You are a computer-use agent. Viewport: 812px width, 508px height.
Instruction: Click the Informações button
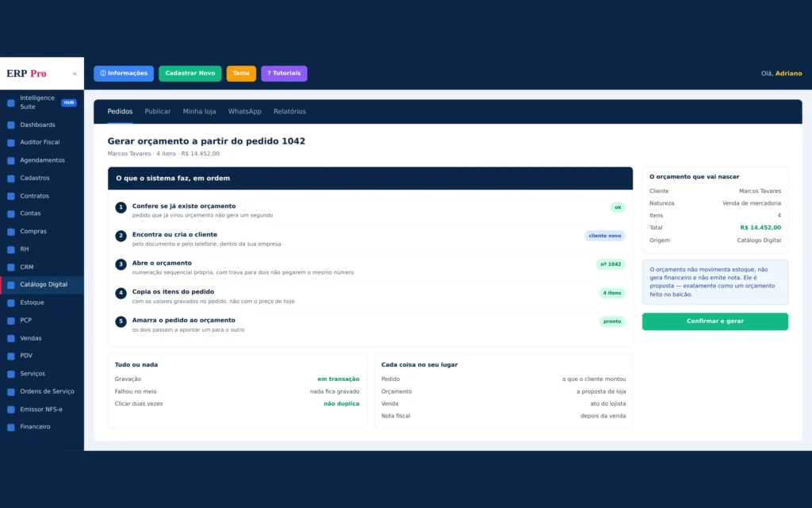[x=124, y=74]
